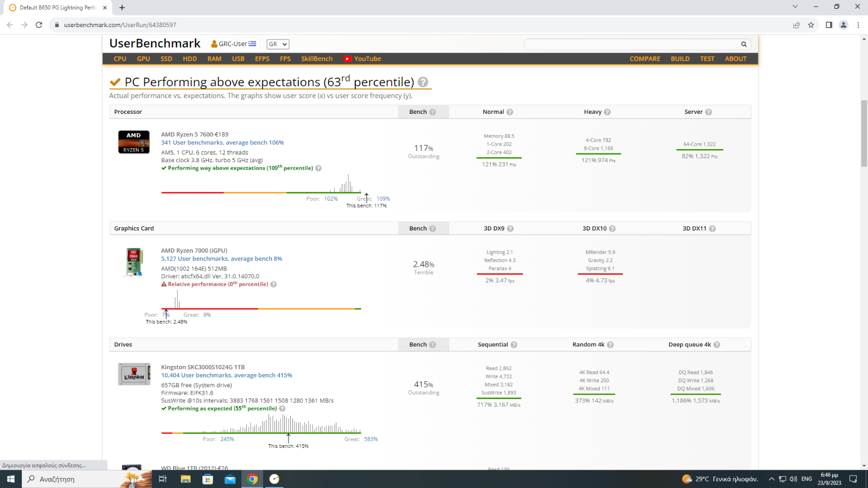Click the help icon beside 3D DX11
The width and height of the screenshot is (868, 488).
point(712,229)
